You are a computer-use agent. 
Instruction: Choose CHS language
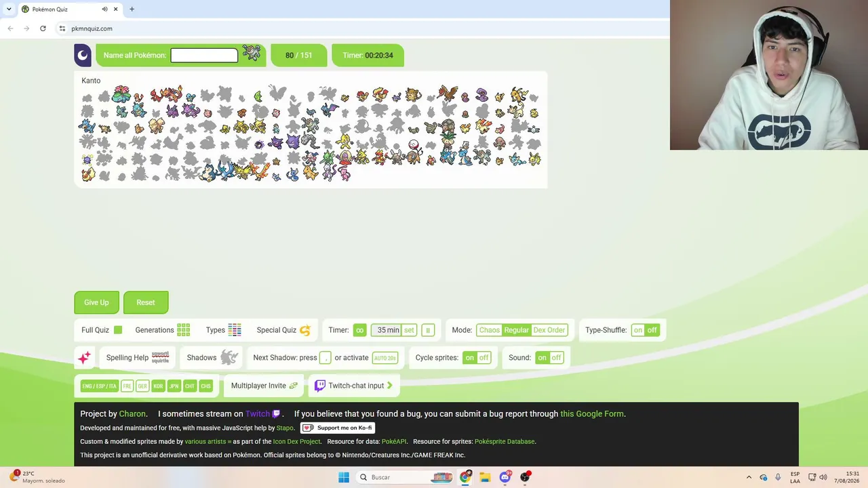pyautogui.click(x=205, y=386)
